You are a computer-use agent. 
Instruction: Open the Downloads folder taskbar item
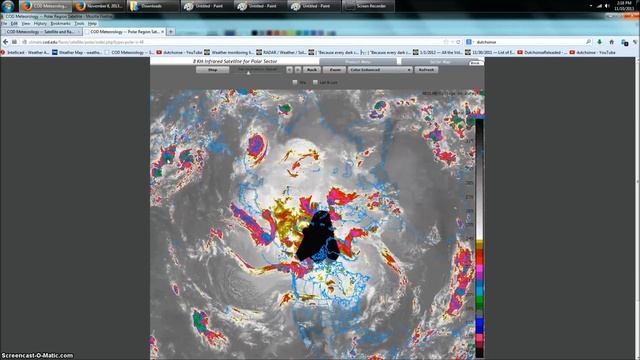153,6
